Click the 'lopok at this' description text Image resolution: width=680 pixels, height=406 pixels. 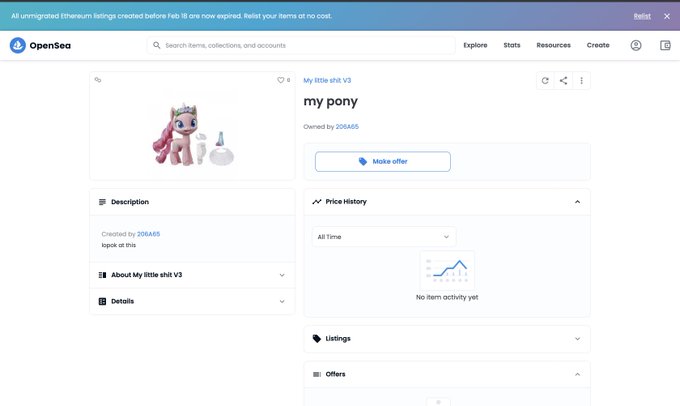click(x=119, y=245)
